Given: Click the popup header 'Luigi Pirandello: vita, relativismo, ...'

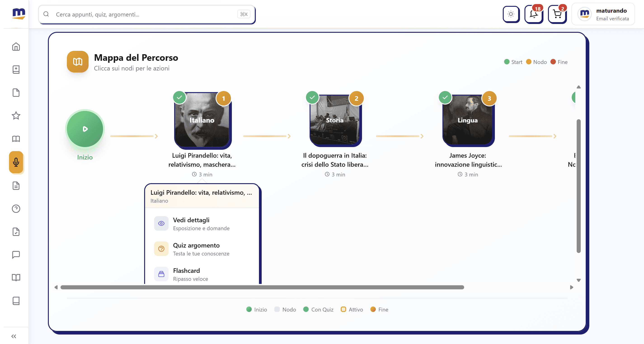Looking at the screenshot, I should coord(201,192).
